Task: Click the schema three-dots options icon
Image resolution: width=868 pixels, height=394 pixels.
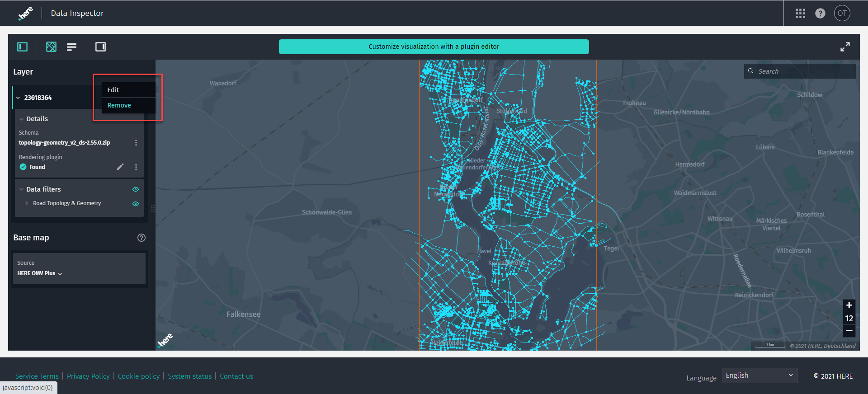Action: tap(136, 143)
